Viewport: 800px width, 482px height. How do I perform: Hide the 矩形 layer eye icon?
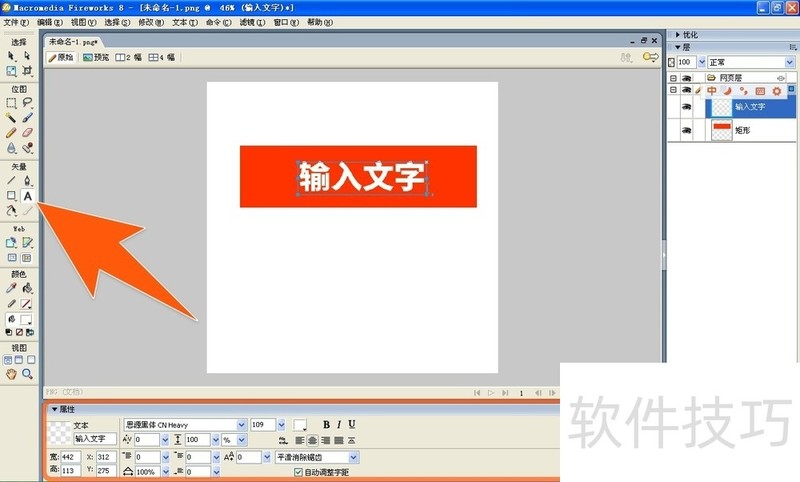coord(686,130)
